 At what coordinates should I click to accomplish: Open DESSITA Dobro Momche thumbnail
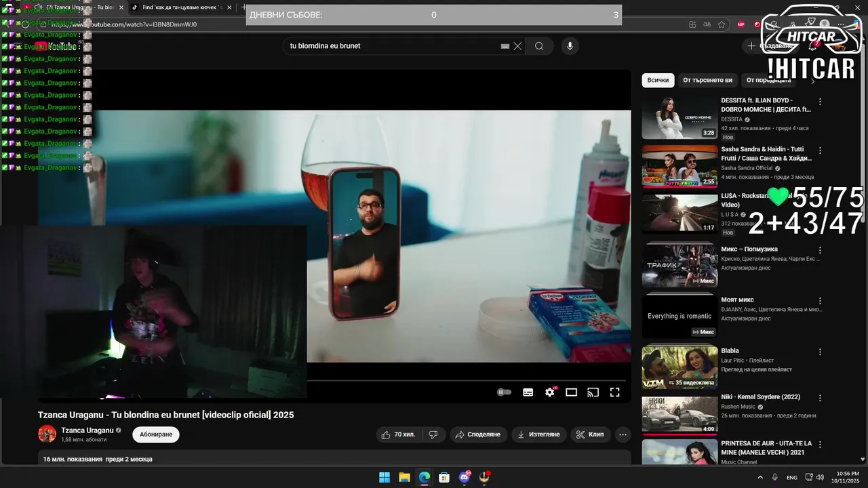pos(679,118)
